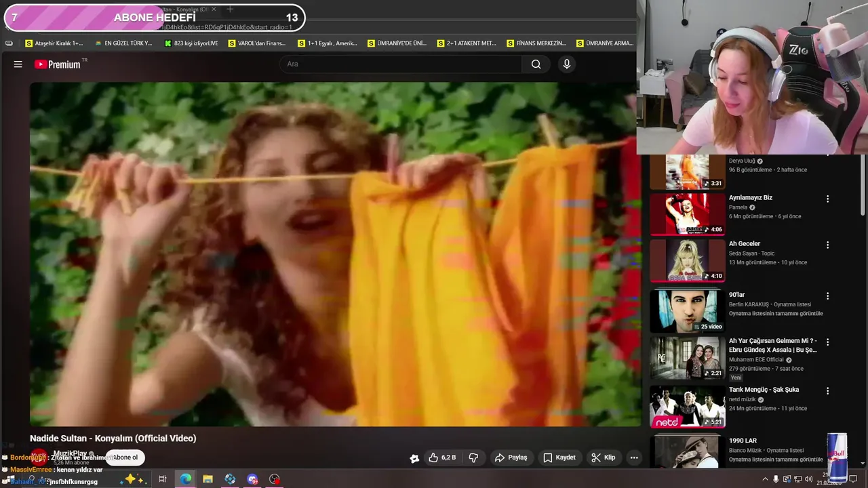This screenshot has height=488, width=868.
Task: Click the browser address bar URL
Action: click(227, 27)
